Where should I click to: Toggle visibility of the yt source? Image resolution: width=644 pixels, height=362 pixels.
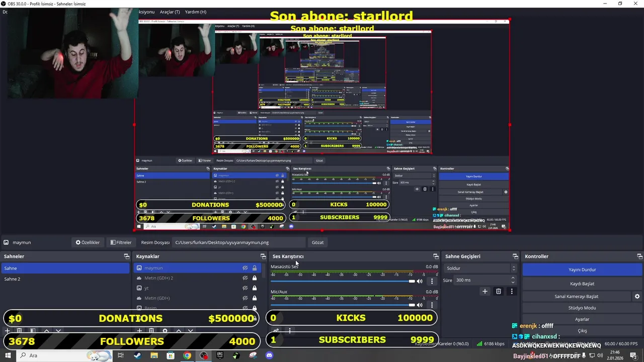tap(245, 288)
